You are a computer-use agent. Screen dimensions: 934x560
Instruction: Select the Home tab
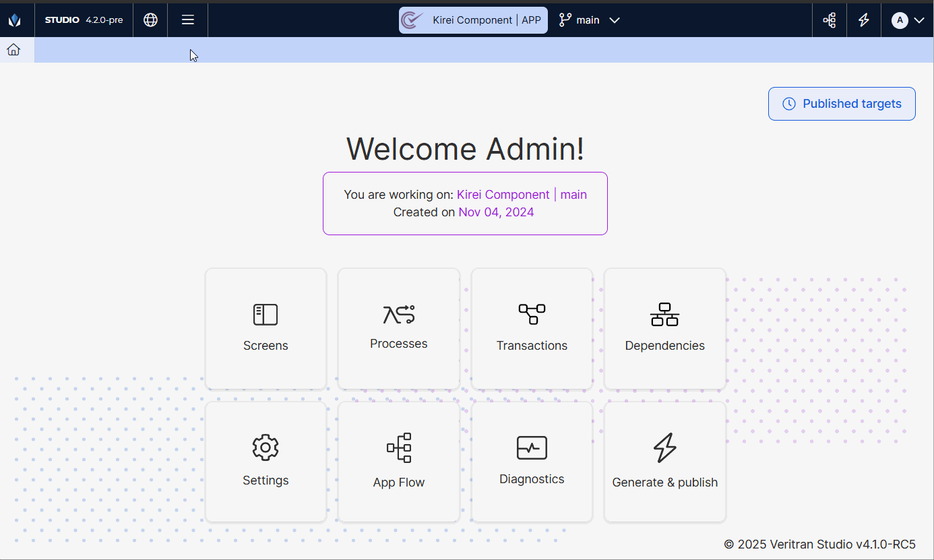tap(13, 49)
